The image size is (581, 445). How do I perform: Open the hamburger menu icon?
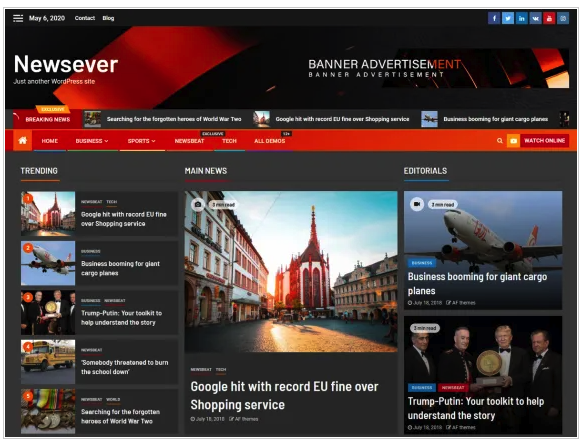pyautogui.click(x=18, y=18)
